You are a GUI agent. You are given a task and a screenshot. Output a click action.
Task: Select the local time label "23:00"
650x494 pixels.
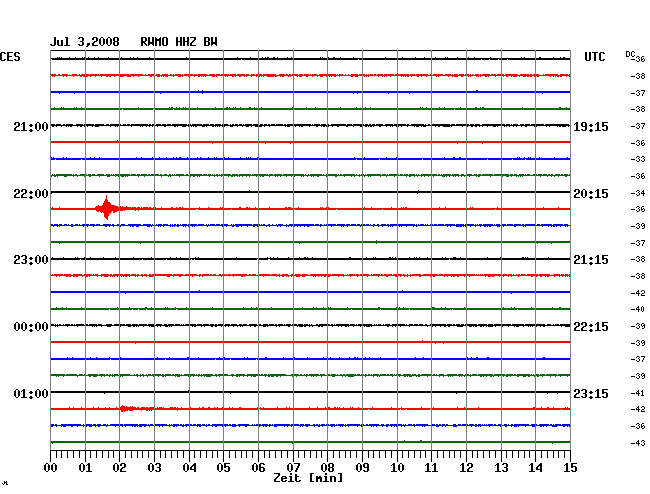click(31, 260)
